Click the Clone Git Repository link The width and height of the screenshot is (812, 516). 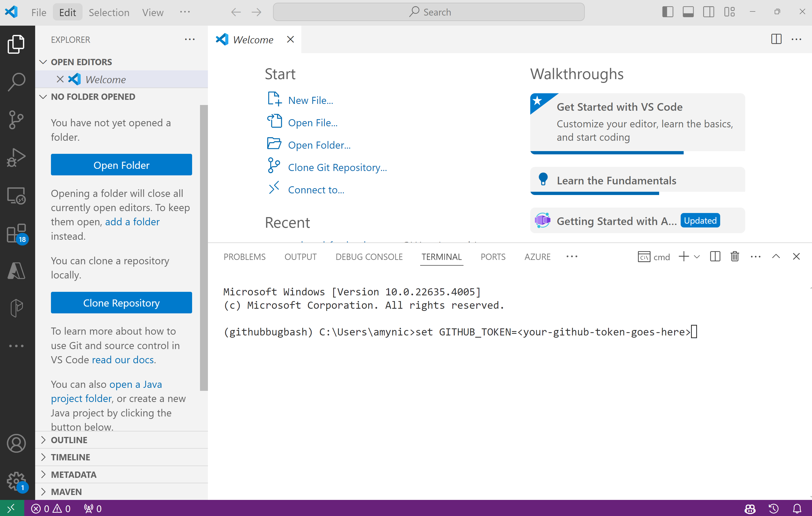[x=337, y=167]
